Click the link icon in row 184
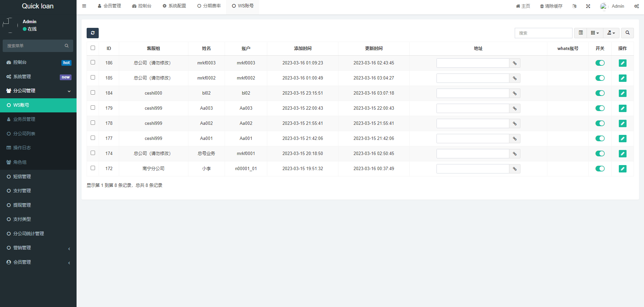The image size is (644, 307). (x=514, y=93)
